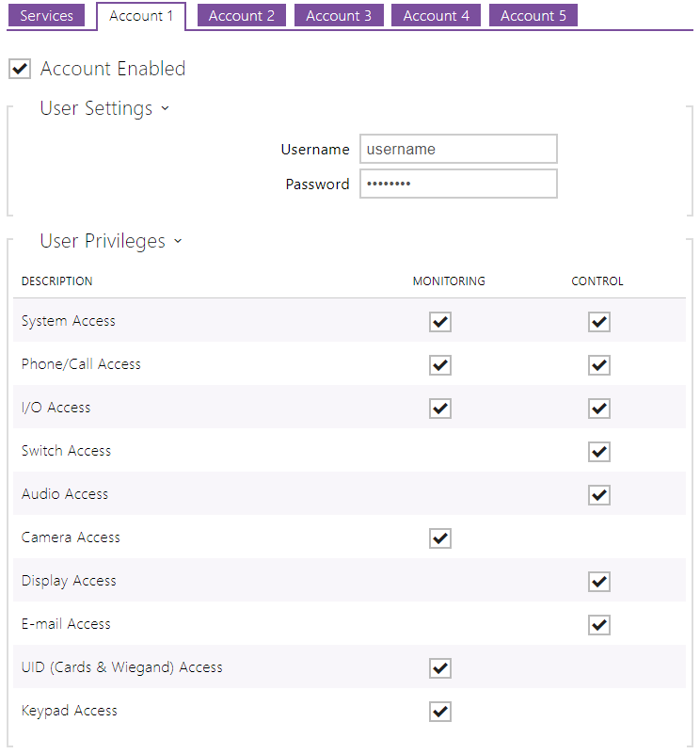This screenshot has height=754, width=700.
Task: Disable Phone/Call Access monitoring
Action: pyautogui.click(x=439, y=365)
